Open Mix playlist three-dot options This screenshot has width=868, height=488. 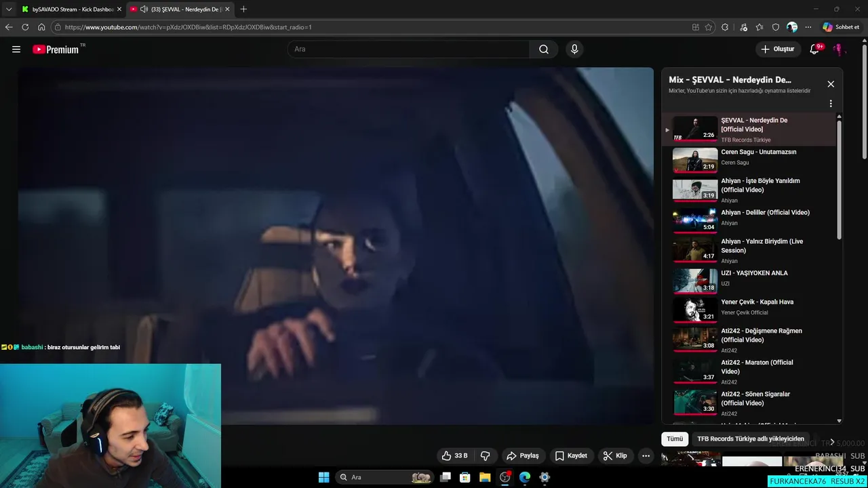click(x=831, y=104)
